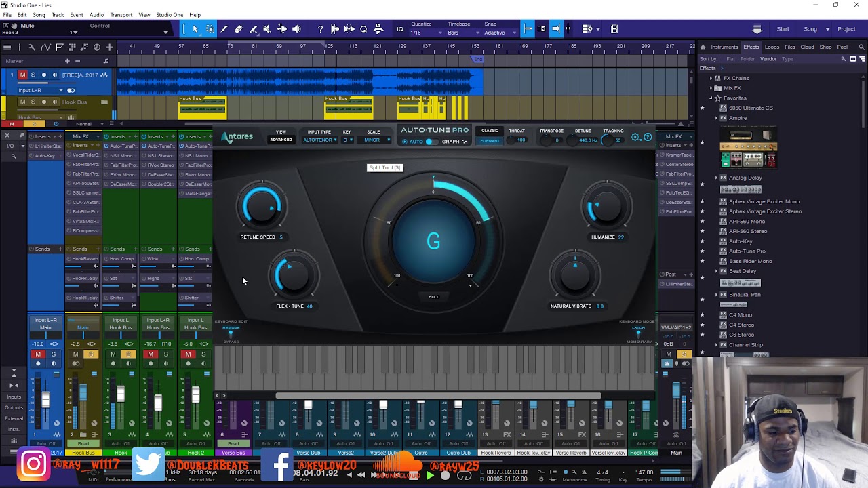Screen dimensions: 868x488
Task: Mute track 1 FREEJA 2017
Action: (22, 75)
